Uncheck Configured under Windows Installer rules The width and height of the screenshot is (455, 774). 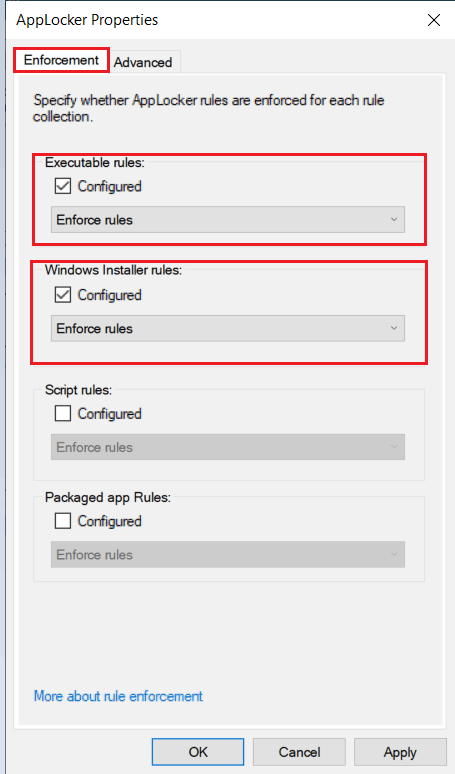pyautogui.click(x=63, y=295)
